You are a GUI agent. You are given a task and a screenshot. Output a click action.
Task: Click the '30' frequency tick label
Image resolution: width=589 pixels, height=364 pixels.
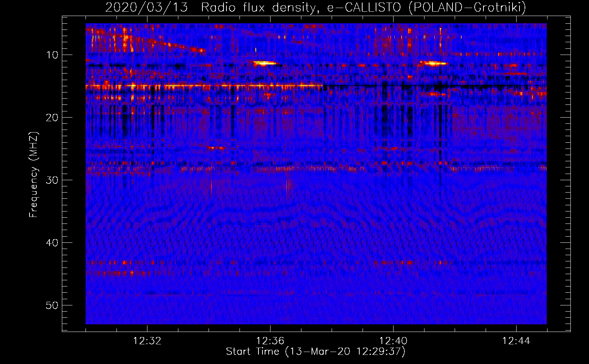tap(52, 180)
